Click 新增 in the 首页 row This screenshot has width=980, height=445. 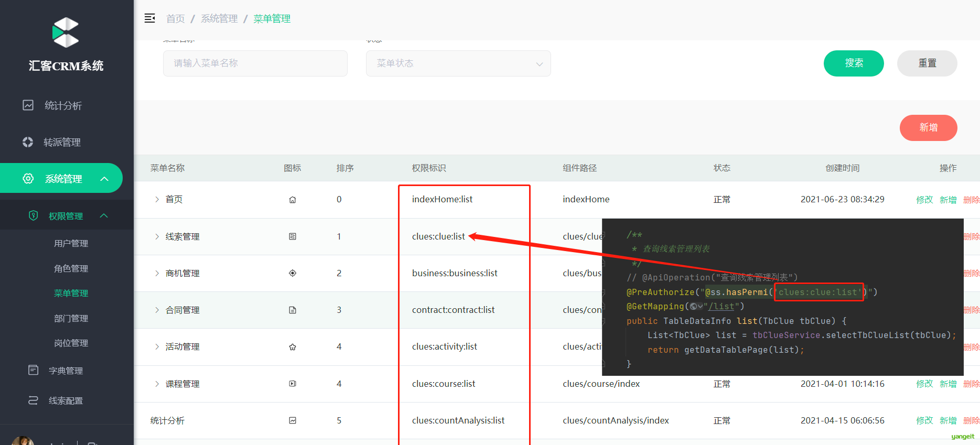pyautogui.click(x=948, y=200)
